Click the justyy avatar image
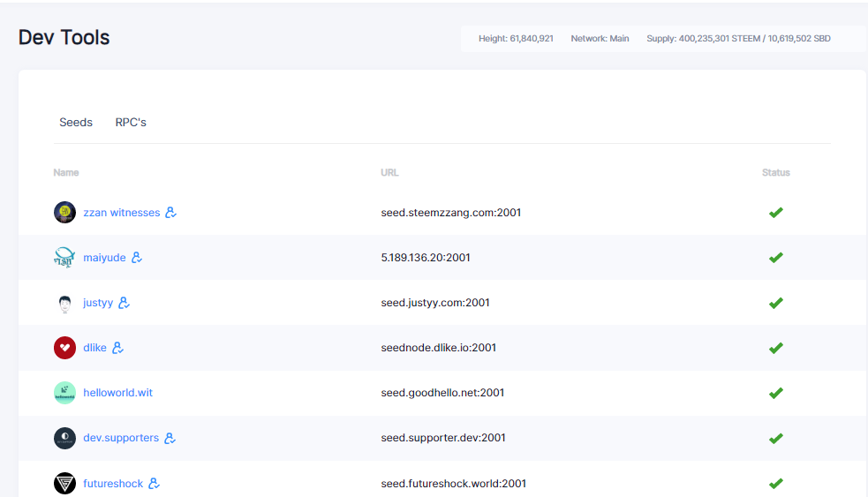The width and height of the screenshot is (868, 497). (x=64, y=303)
